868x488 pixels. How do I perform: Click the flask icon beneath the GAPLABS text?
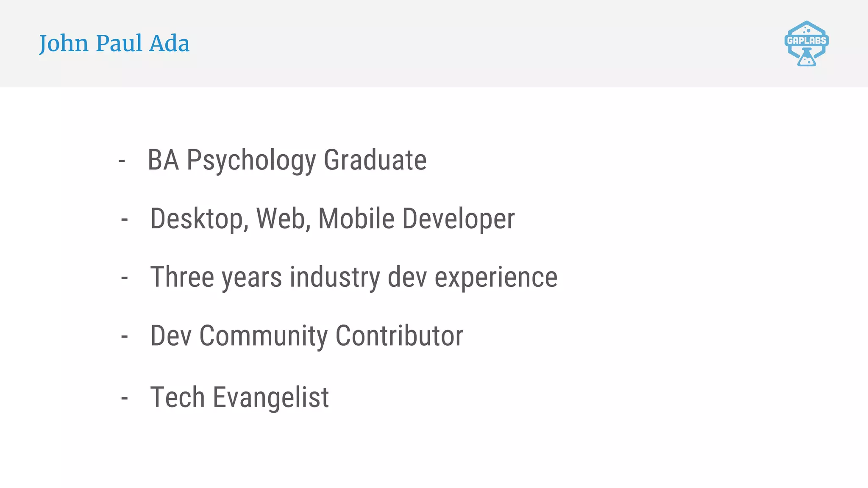tap(806, 58)
